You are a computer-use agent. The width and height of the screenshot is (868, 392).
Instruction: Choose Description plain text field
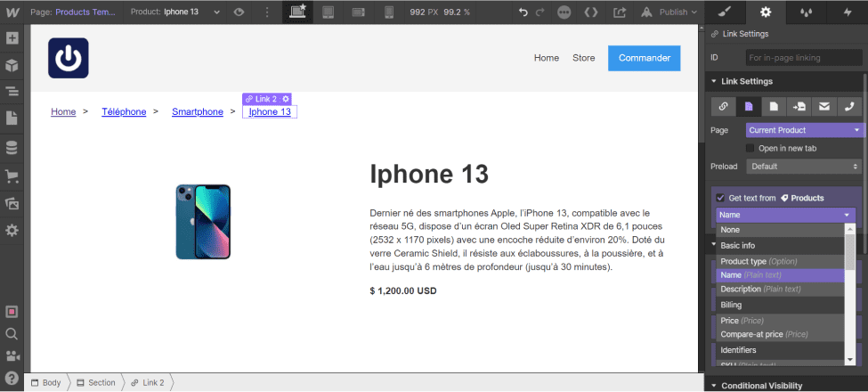tap(780, 289)
